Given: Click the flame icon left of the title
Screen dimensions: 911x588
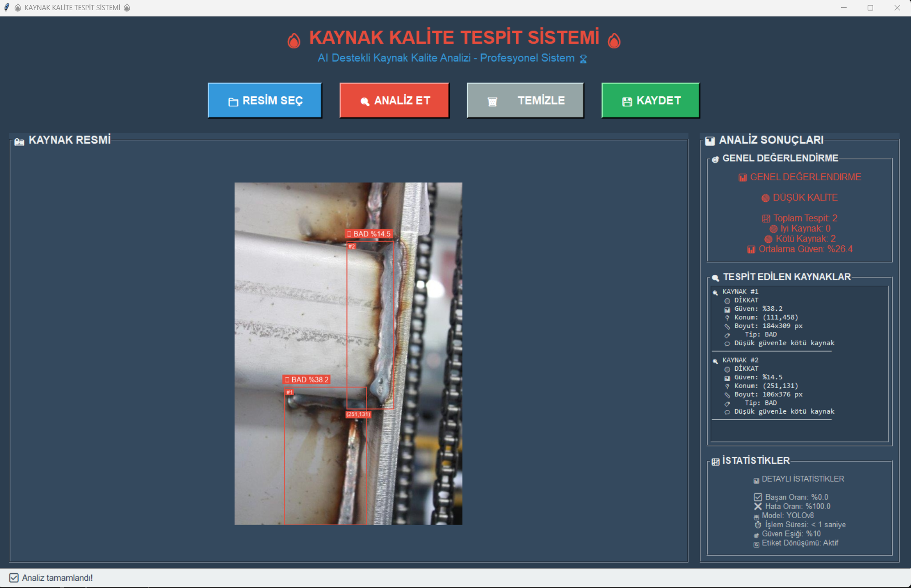Looking at the screenshot, I should point(294,41).
